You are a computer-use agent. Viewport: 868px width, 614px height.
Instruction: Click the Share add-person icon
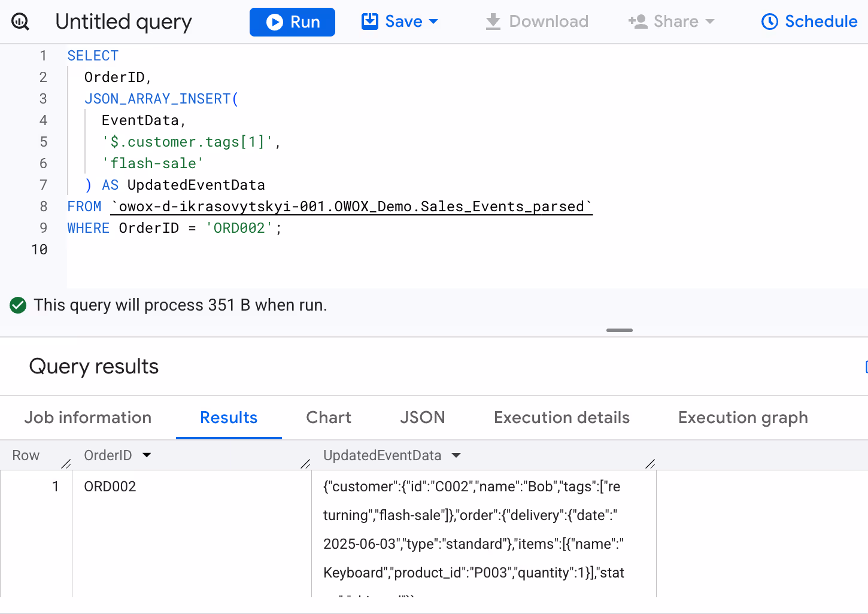(638, 22)
